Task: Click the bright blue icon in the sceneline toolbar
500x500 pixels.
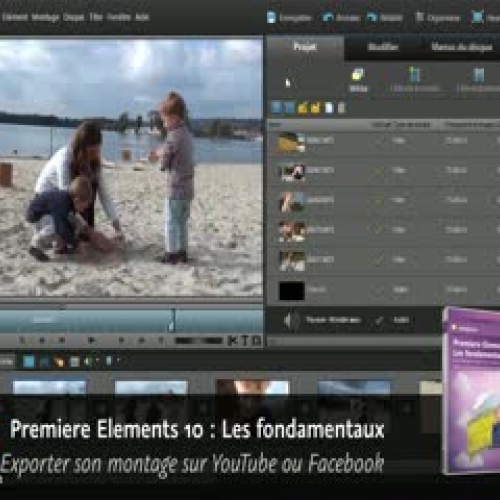Action: tap(29, 361)
